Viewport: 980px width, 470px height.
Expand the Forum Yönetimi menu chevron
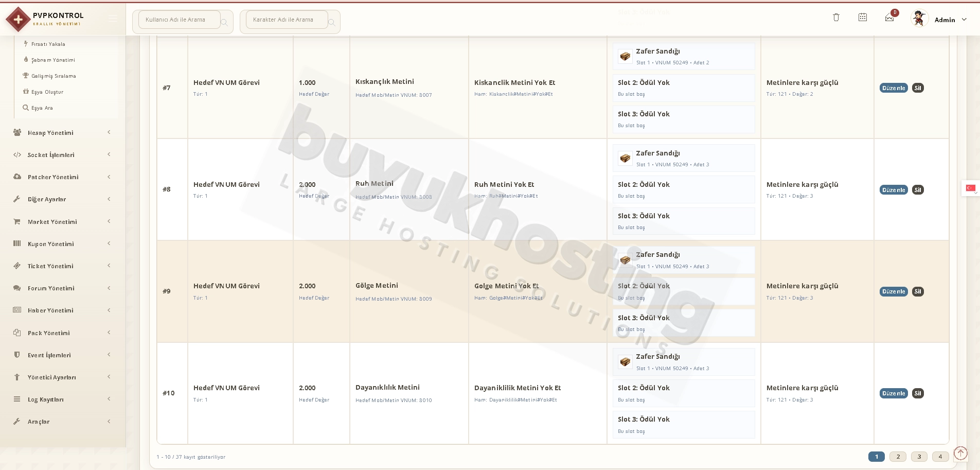click(109, 288)
